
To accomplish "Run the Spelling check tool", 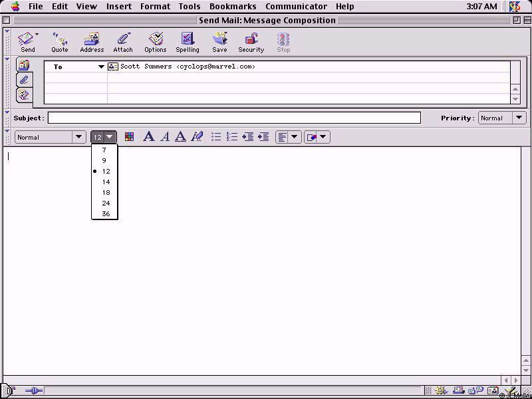I will coord(188,43).
